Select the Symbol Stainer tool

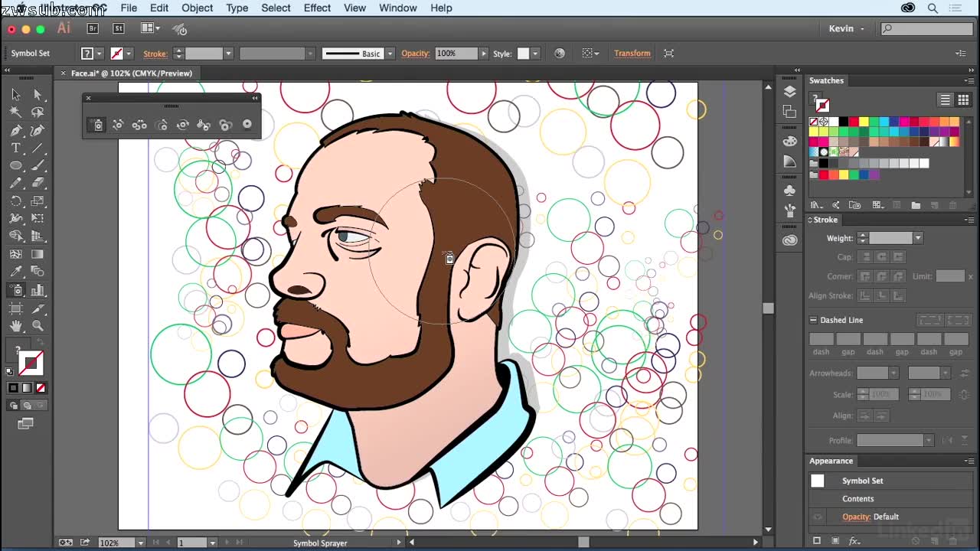(204, 125)
